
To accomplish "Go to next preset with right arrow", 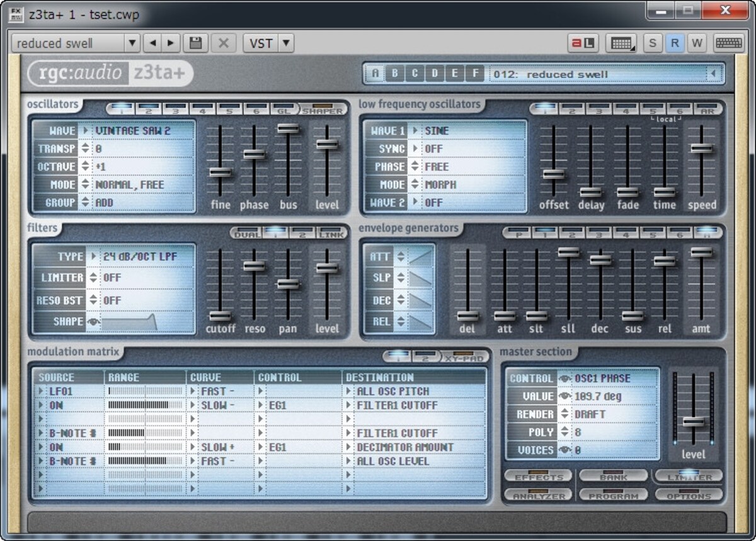I will 170,43.
